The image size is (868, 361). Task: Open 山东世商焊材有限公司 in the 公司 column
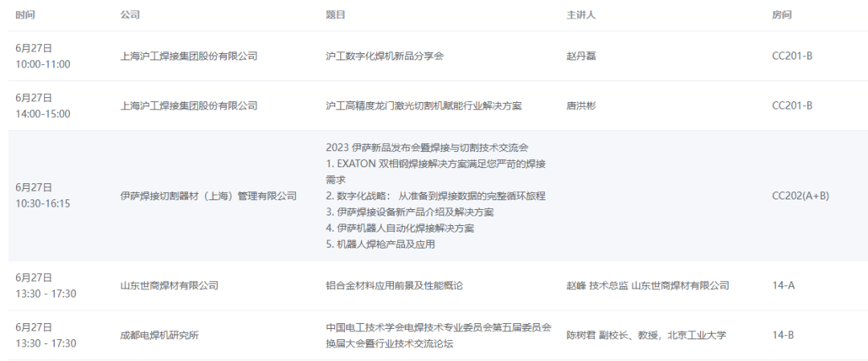click(x=169, y=285)
